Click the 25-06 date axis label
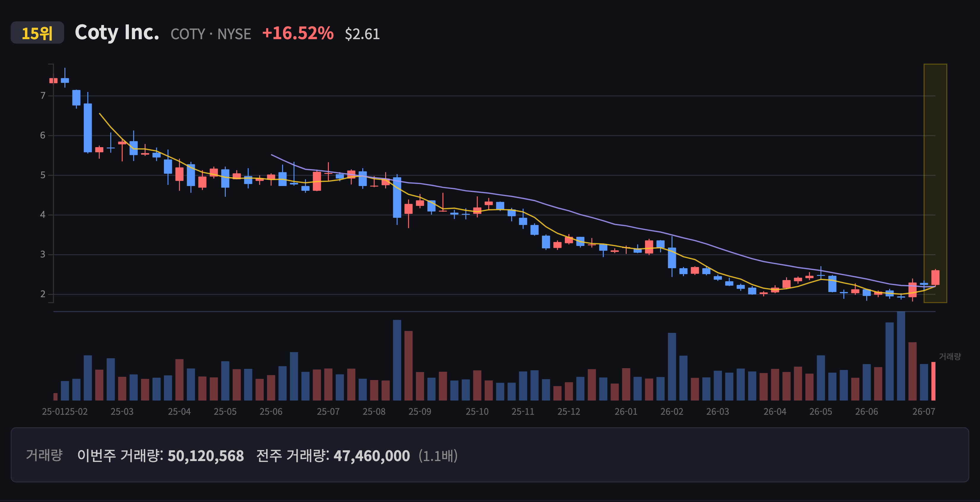The height and width of the screenshot is (502, 980). [271, 412]
